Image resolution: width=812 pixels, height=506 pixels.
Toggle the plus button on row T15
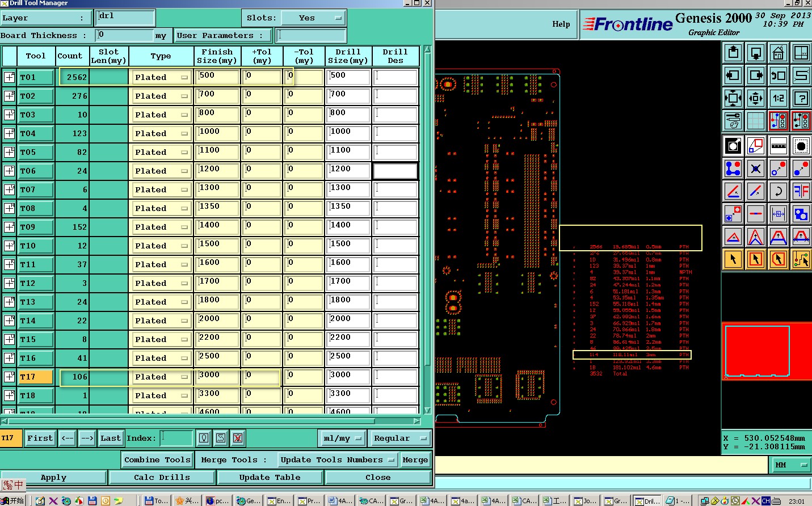[x=9, y=339]
